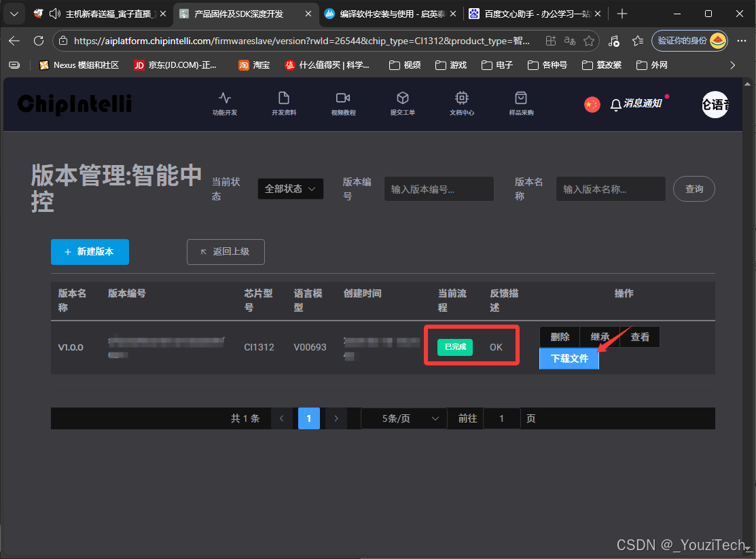Open the Nexus 模组和社区 bookmark

(x=79, y=65)
